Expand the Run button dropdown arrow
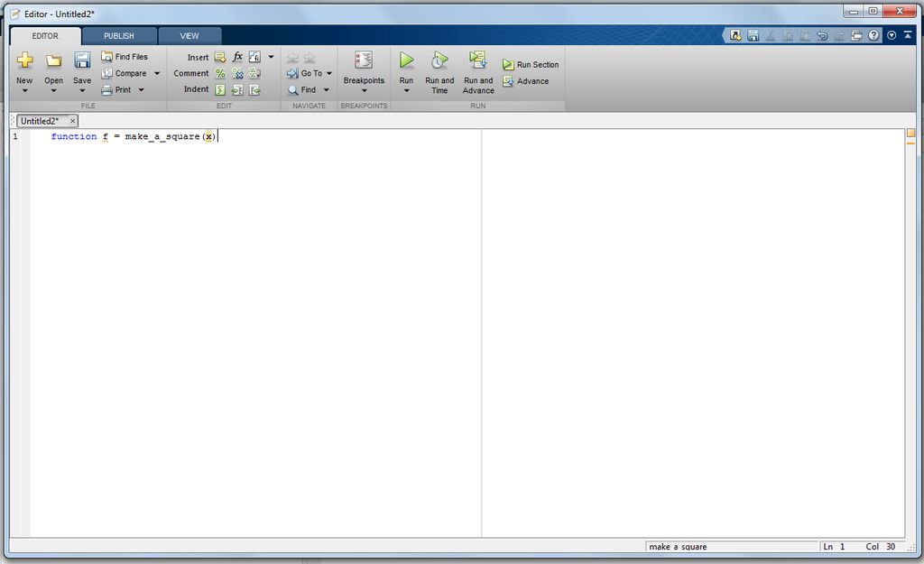 [x=406, y=91]
